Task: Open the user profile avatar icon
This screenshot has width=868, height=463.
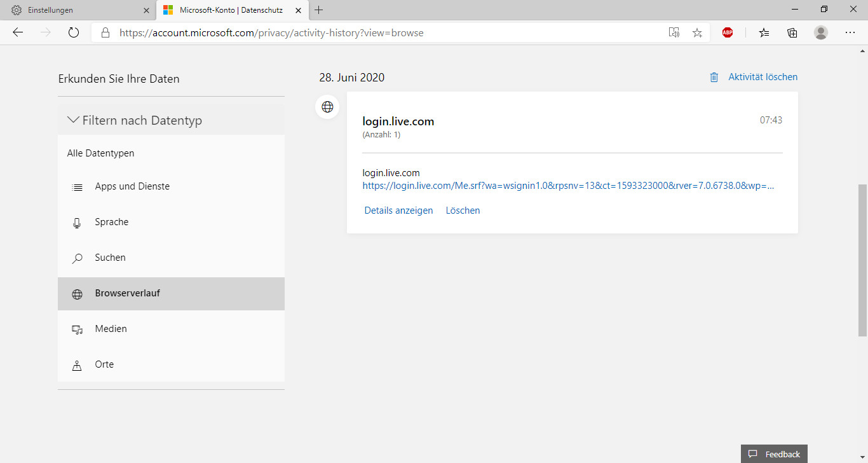Action: [x=821, y=32]
